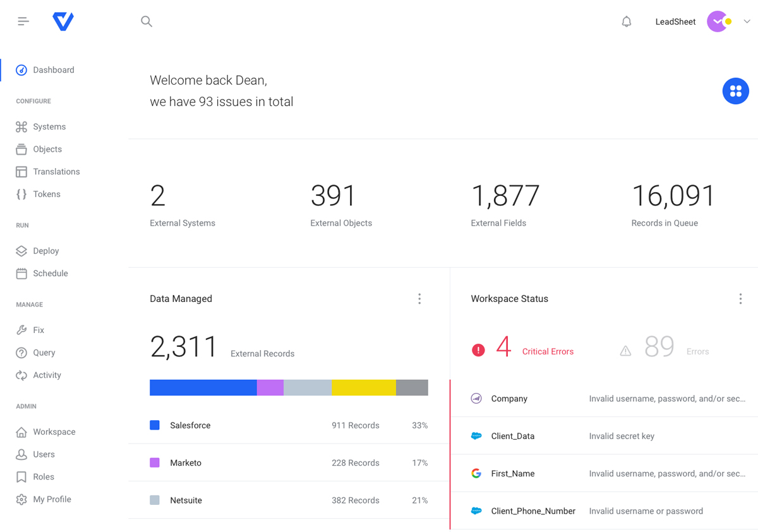Open the Query tool
758x532 pixels.
(x=43, y=353)
